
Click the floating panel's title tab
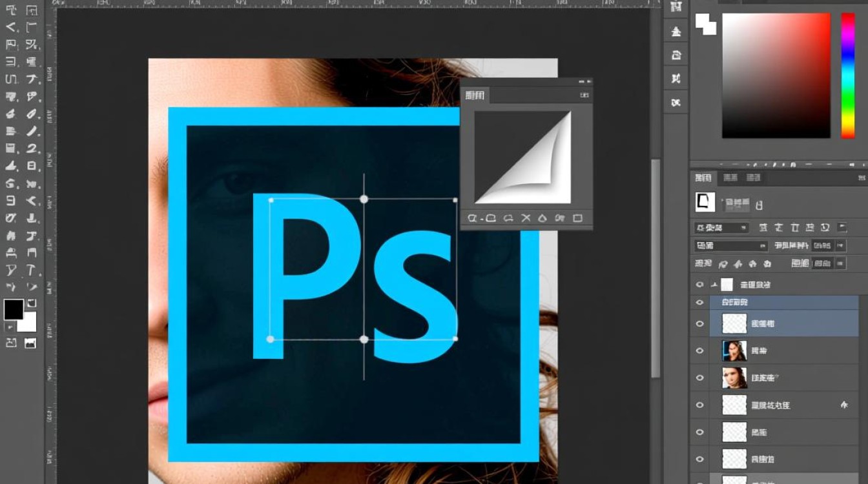(x=475, y=96)
